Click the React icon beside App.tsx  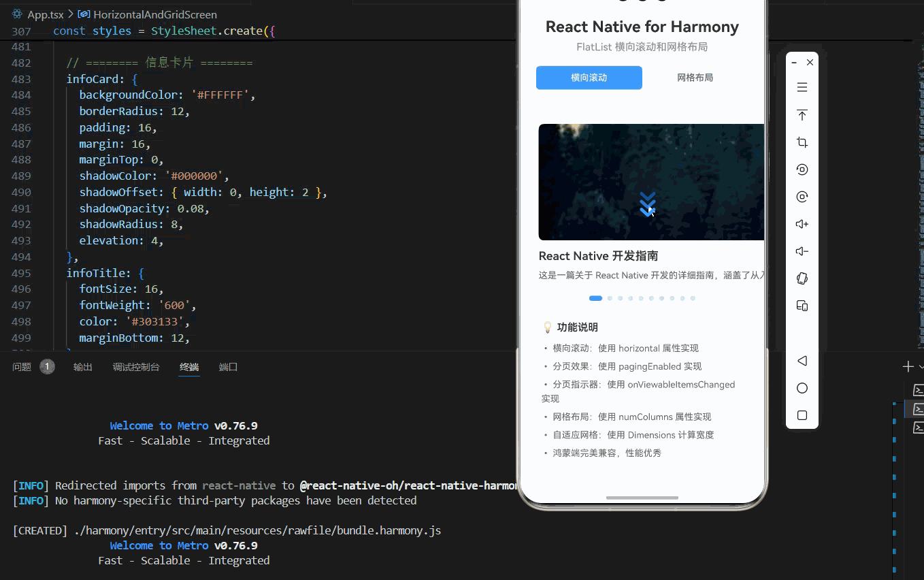coord(18,14)
